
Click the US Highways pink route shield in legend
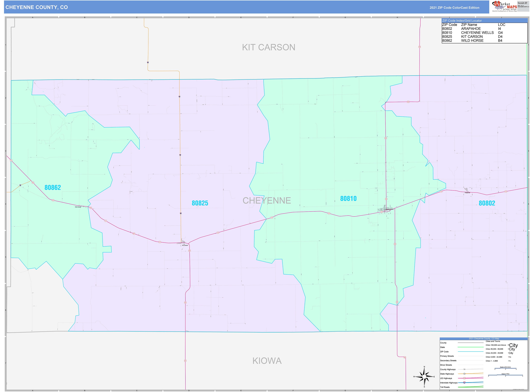[464, 378]
